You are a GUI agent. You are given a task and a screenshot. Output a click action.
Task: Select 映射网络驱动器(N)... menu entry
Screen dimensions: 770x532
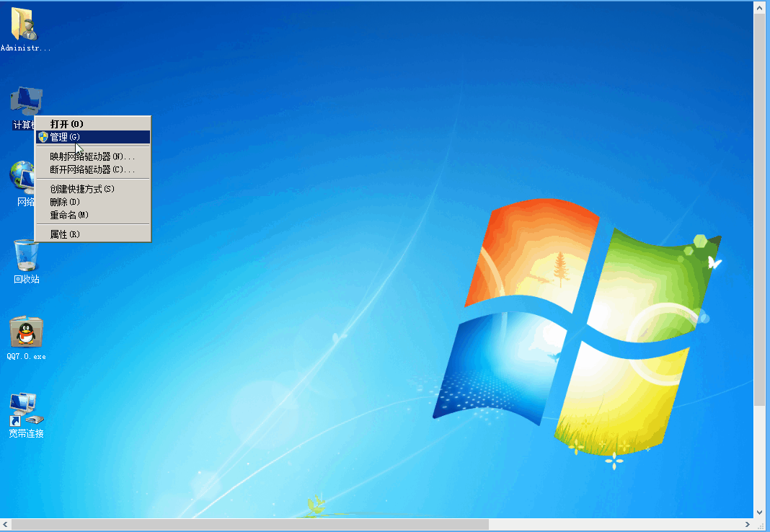[93, 156]
